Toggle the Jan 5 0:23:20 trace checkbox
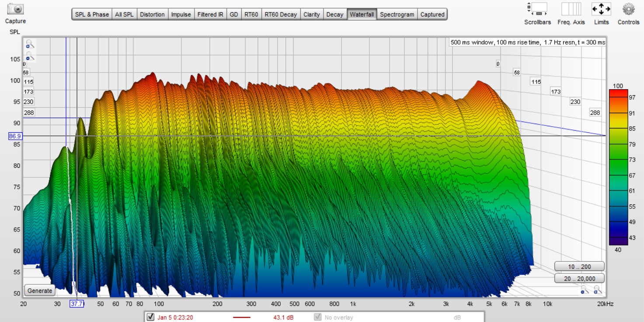This screenshot has height=322, width=644. click(x=151, y=317)
